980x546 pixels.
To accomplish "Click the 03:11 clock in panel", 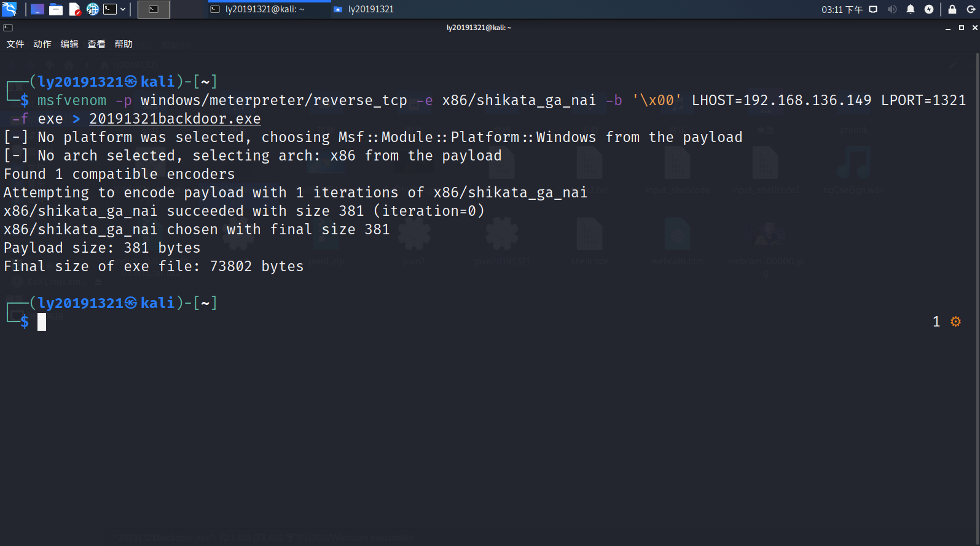I will coord(842,9).
